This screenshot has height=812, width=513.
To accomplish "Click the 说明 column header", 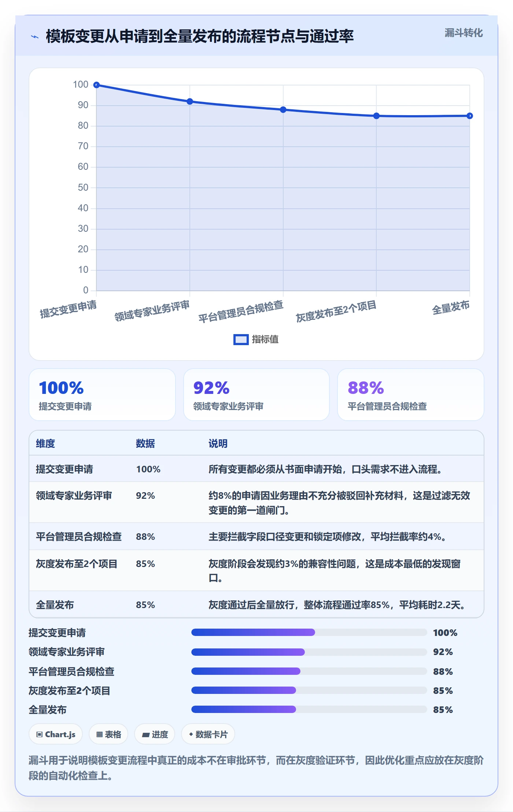I will point(218,443).
